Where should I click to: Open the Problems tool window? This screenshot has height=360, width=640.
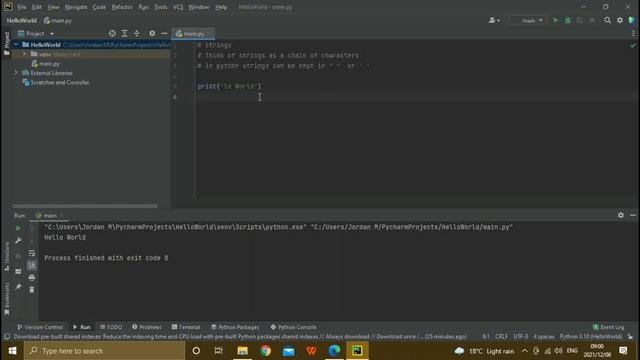point(147,327)
